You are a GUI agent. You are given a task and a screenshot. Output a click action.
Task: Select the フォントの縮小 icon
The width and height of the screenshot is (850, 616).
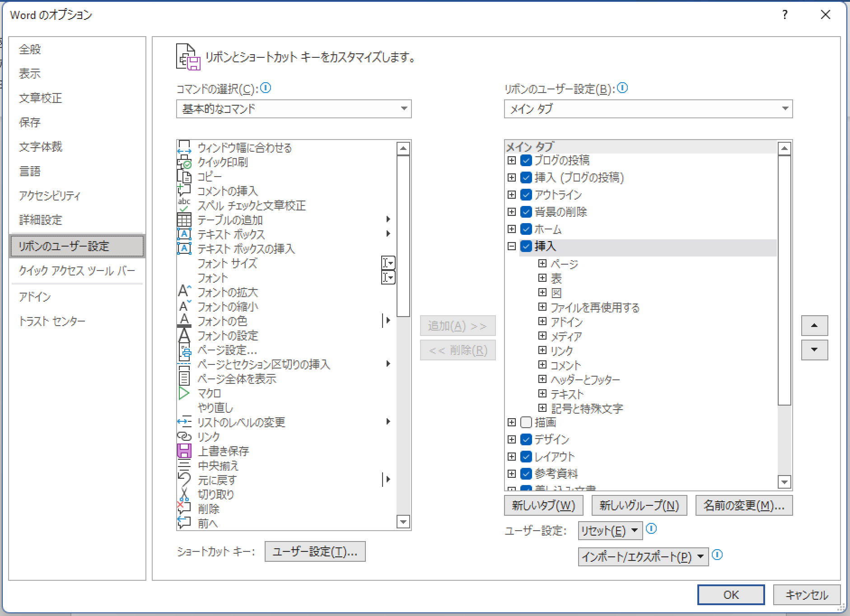[184, 307]
